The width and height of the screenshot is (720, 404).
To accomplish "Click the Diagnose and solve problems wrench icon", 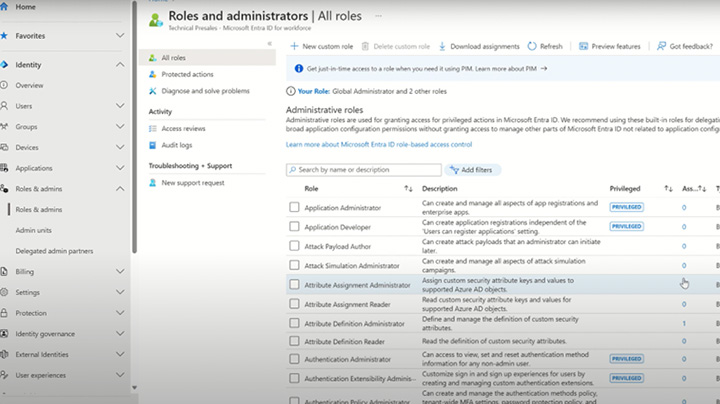I will pos(152,91).
